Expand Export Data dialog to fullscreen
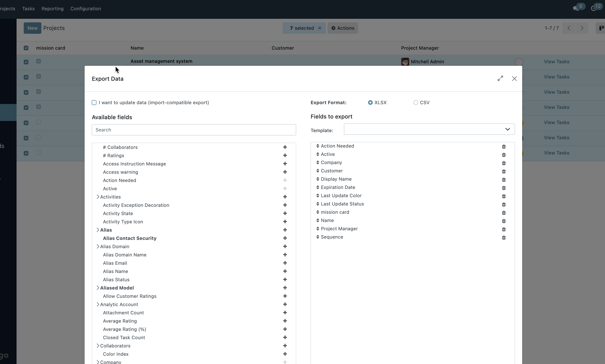The height and width of the screenshot is (364, 605). [x=500, y=78]
